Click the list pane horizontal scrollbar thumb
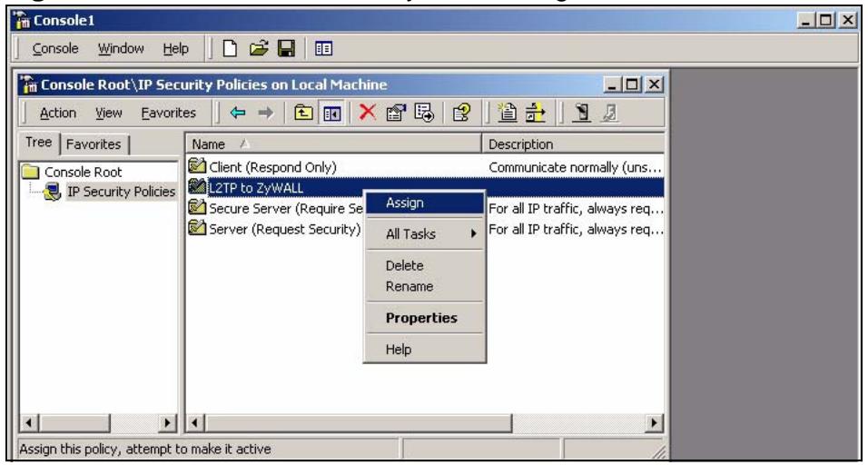The height and width of the screenshot is (465, 868). [358, 423]
